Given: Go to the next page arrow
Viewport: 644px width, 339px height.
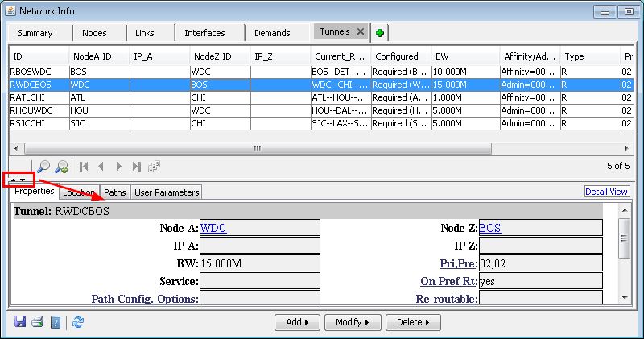Looking at the screenshot, I should click(118, 167).
